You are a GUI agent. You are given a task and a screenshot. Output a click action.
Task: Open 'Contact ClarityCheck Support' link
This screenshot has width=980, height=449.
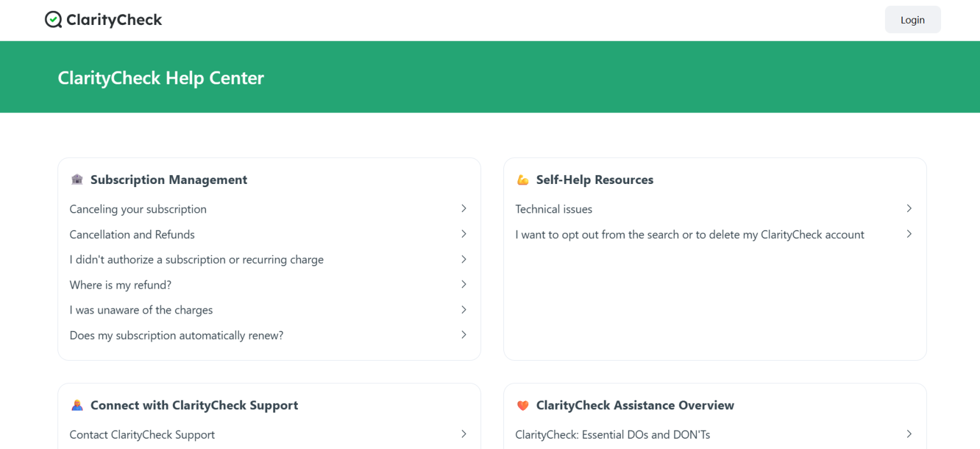click(142, 434)
